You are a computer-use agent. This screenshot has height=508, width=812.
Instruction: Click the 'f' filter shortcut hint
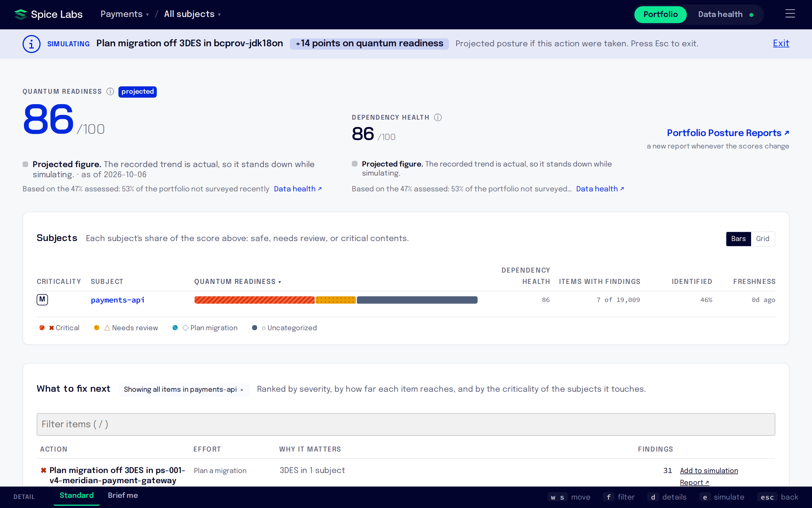[x=618, y=497]
